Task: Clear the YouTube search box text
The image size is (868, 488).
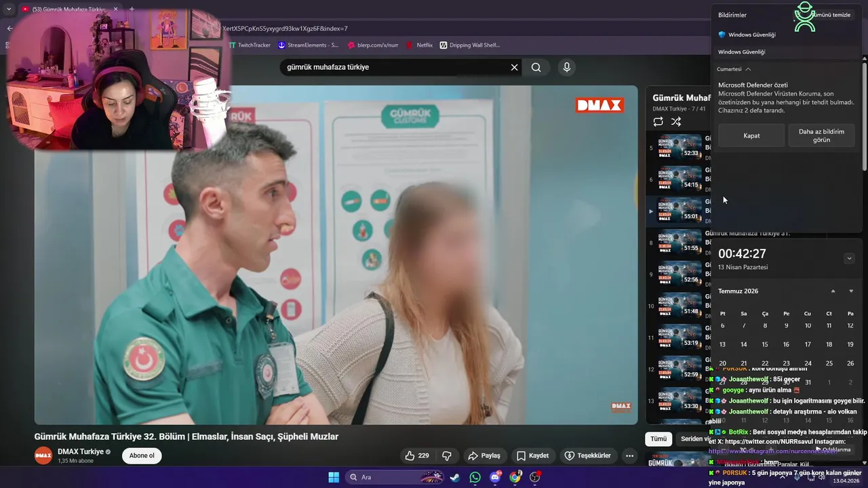Action: tap(514, 67)
